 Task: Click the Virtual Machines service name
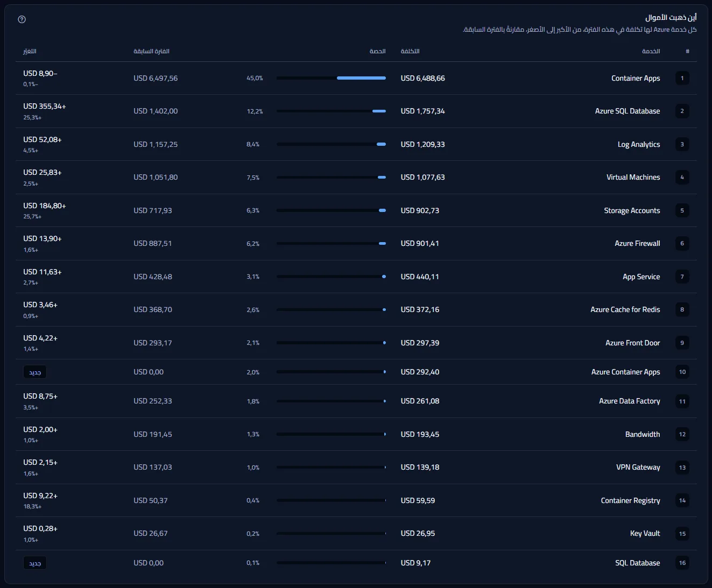(633, 177)
